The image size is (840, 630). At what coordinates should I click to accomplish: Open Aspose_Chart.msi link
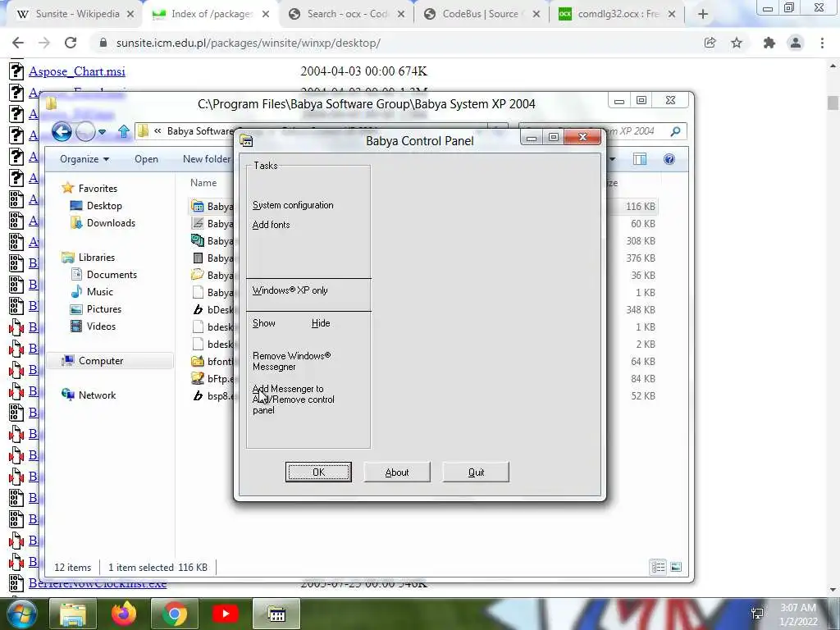tap(77, 71)
